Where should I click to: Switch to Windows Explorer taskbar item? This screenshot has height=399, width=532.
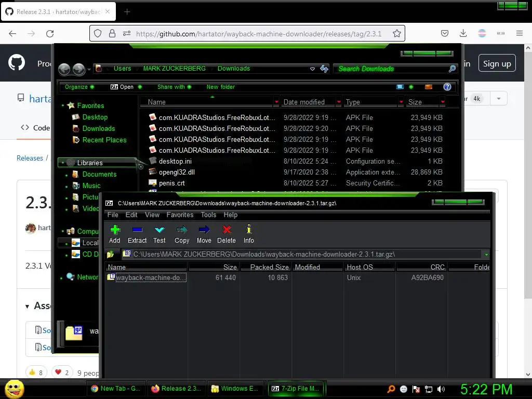[235, 389]
